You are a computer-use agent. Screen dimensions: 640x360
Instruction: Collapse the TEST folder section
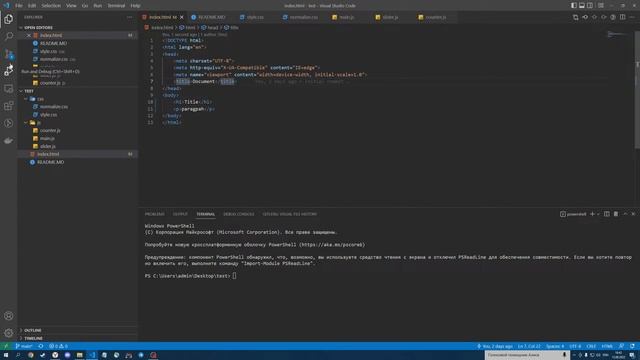(78, 91)
